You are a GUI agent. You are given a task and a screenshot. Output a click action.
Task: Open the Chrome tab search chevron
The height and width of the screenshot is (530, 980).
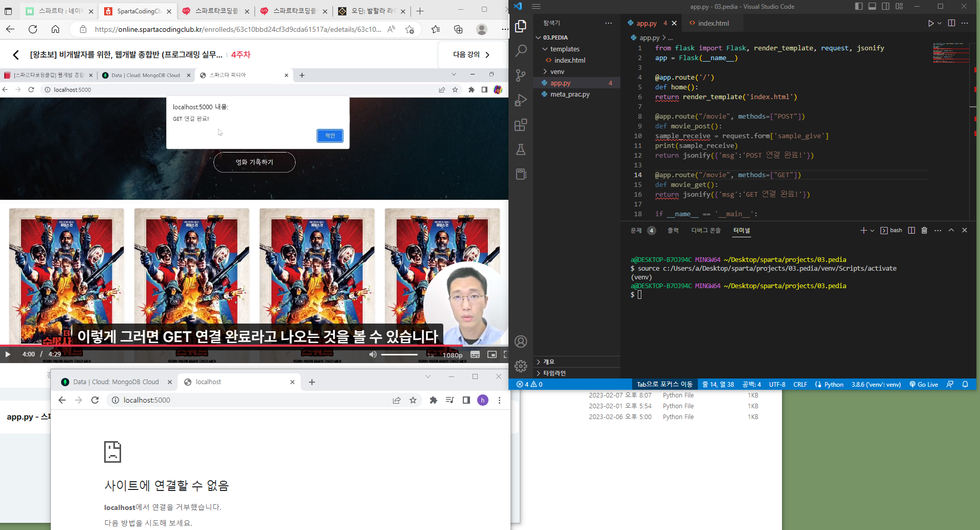428,376
